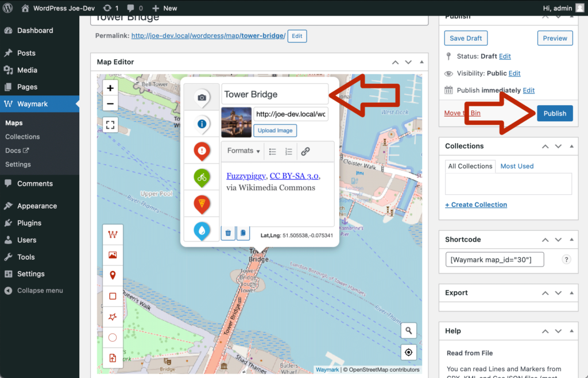This screenshot has width=588, height=378.
Task: Pick the green cycling marker type
Action: (x=202, y=178)
